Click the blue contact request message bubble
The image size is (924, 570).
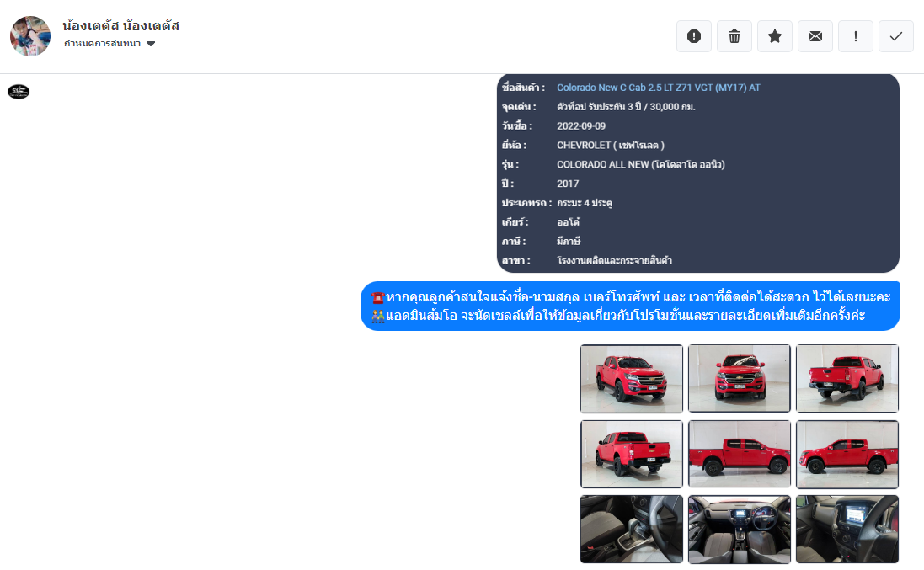[631, 306]
